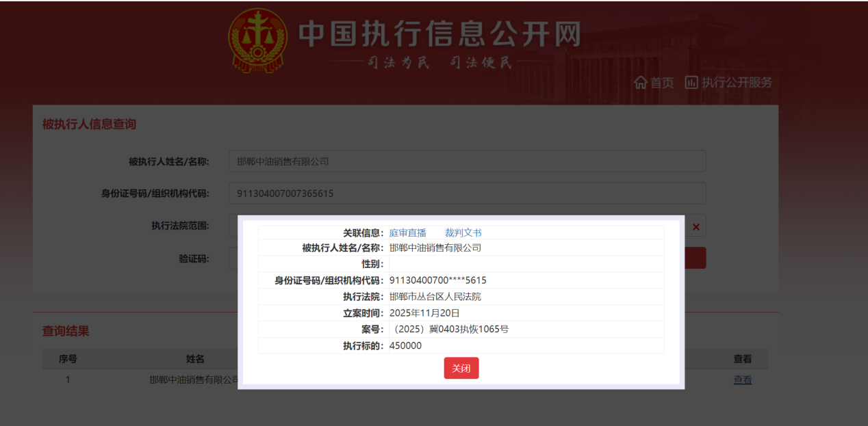Image resolution: width=868 pixels, height=426 pixels.
Task: Click 查看 for the first search result
Action: tap(743, 380)
